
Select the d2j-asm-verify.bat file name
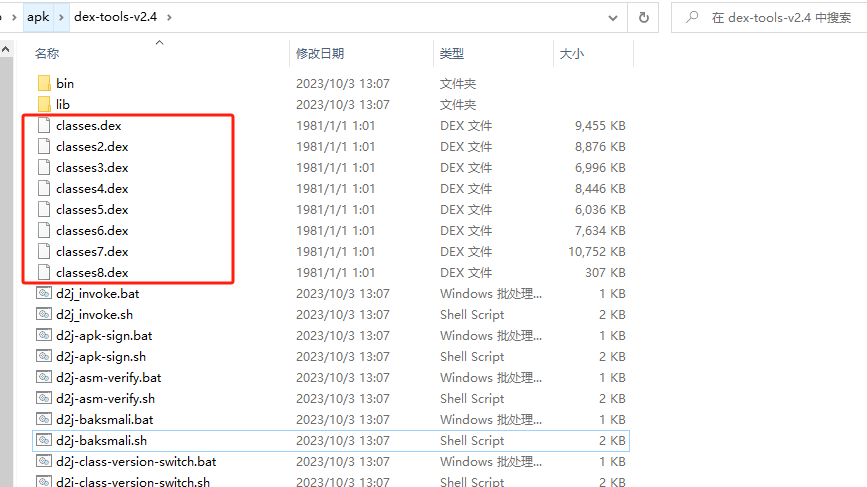coord(108,378)
